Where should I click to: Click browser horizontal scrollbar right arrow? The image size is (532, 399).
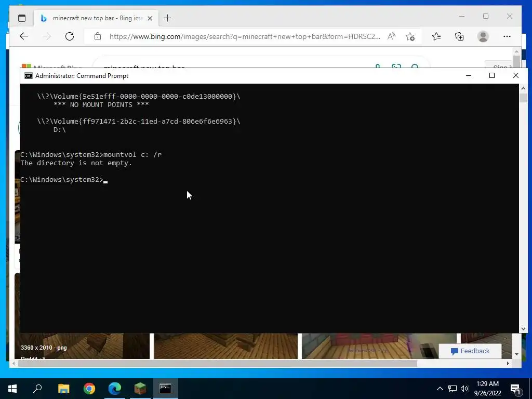click(508, 363)
